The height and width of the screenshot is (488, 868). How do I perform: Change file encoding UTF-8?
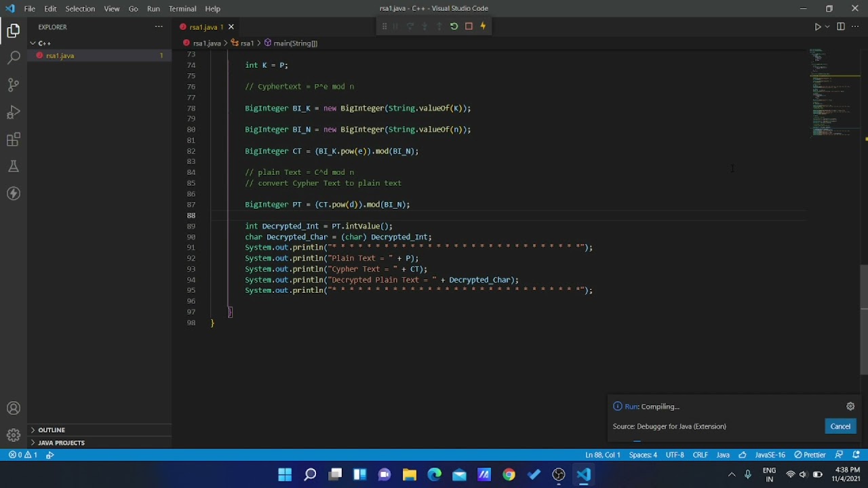click(x=675, y=455)
